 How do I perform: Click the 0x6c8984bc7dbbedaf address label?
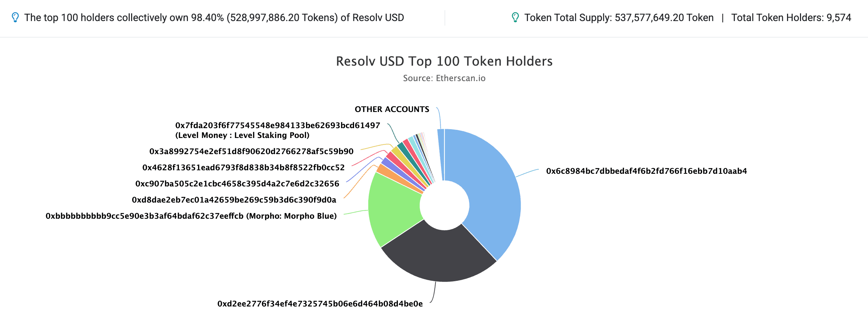646,171
